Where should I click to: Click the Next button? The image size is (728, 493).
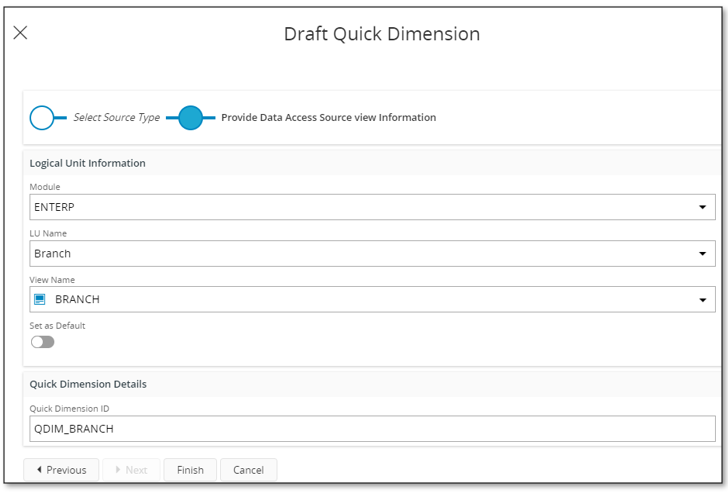coord(131,470)
